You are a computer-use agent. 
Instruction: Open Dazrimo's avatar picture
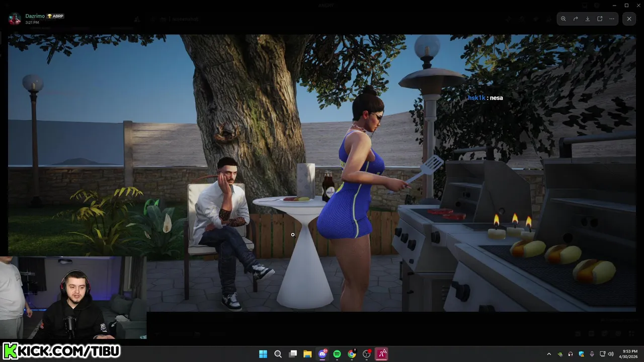tap(15, 19)
